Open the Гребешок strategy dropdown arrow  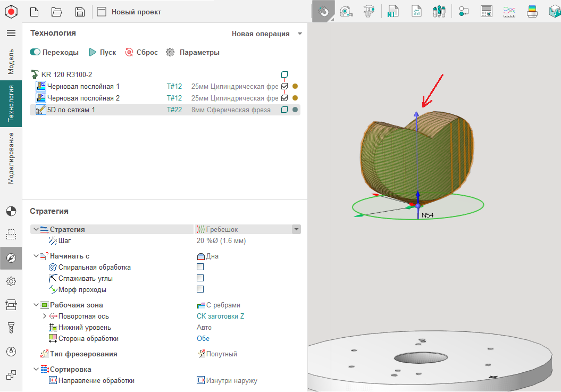pos(296,229)
